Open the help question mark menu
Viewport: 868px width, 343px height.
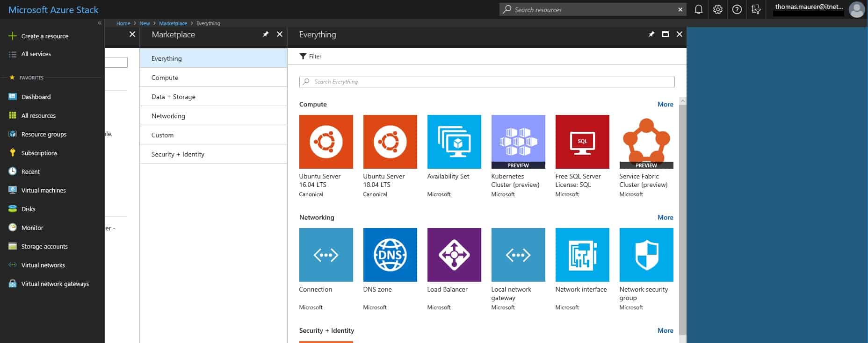click(737, 9)
